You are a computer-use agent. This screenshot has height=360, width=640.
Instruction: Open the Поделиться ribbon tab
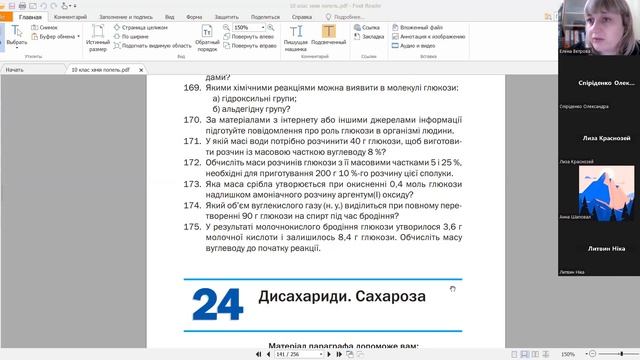[x=265, y=17]
